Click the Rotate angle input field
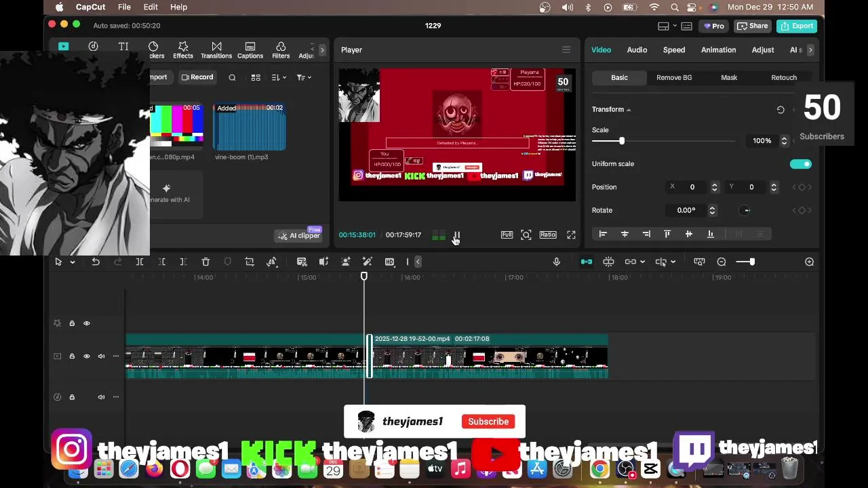868x488 pixels. point(686,210)
